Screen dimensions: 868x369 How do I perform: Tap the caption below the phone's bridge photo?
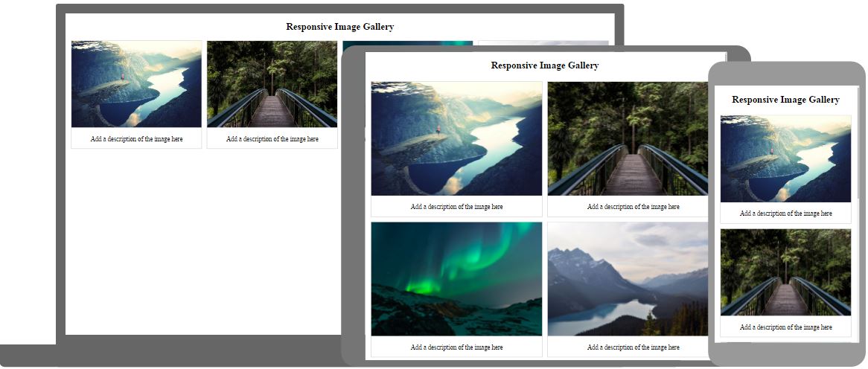(x=785, y=327)
